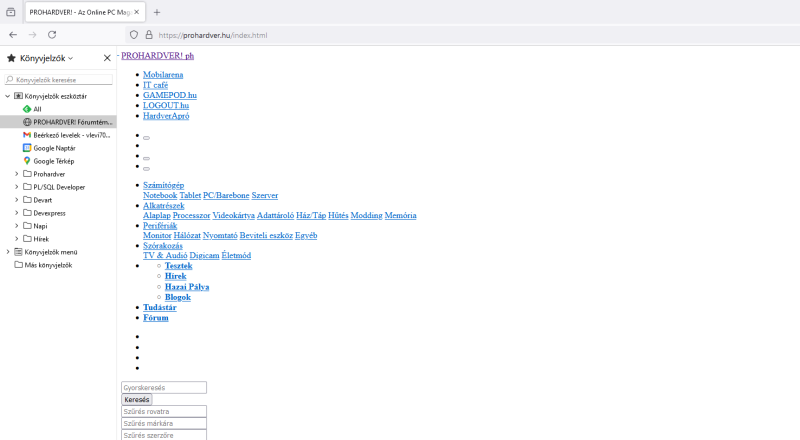Go to the Videokártya section
This screenshot has height=440, width=800.
[233, 215]
